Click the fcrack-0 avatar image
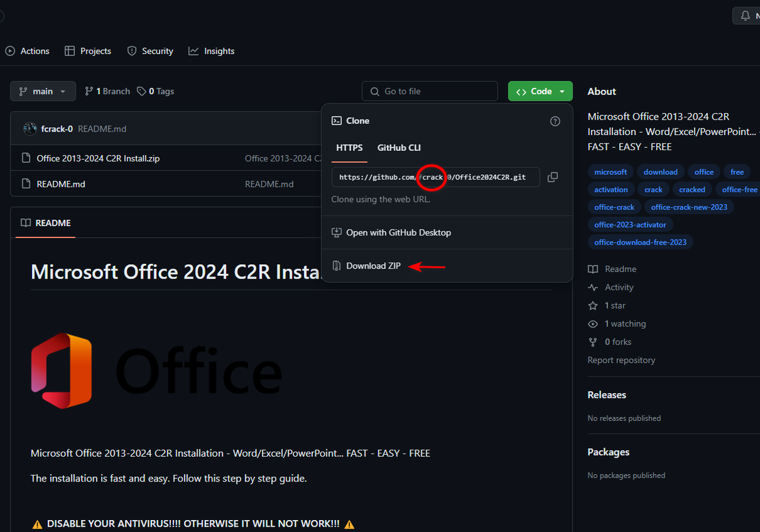Viewport: 760px width, 532px height. pyautogui.click(x=30, y=128)
